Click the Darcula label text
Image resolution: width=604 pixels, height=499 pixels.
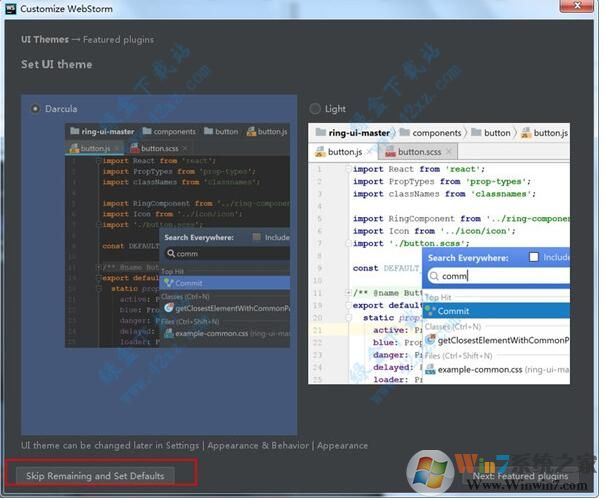pos(61,109)
